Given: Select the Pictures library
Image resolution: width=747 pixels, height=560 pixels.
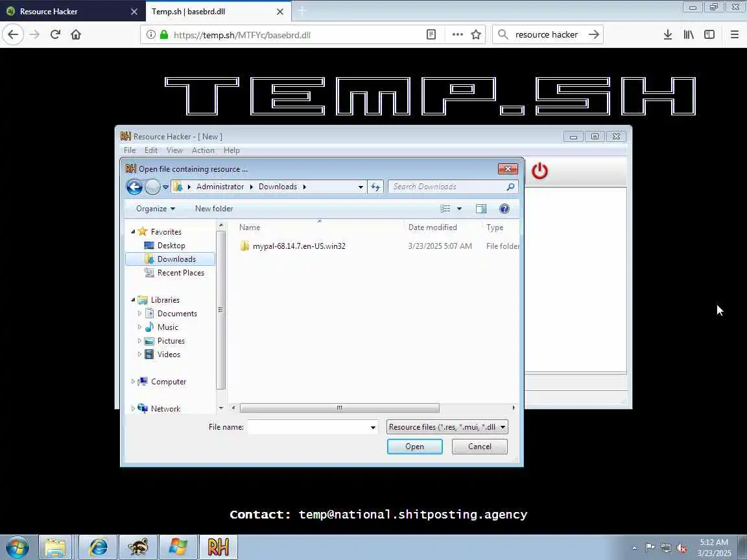Looking at the screenshot, I should coord(171,341).
